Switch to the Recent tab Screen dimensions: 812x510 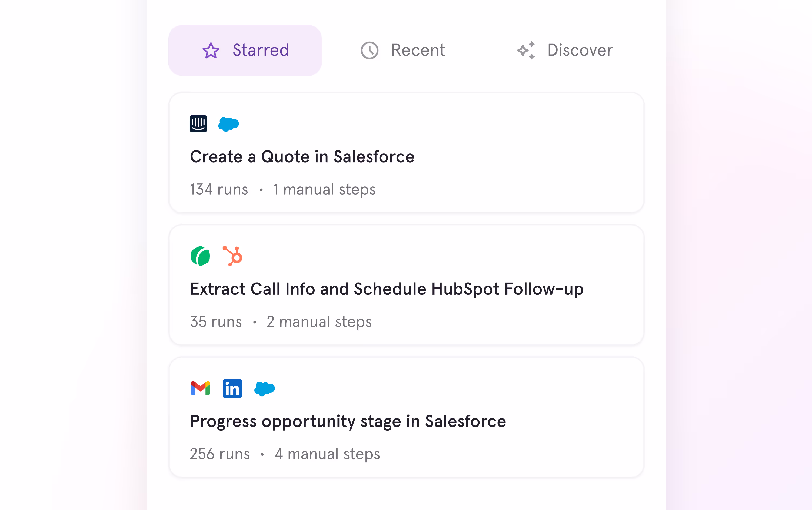403,50
